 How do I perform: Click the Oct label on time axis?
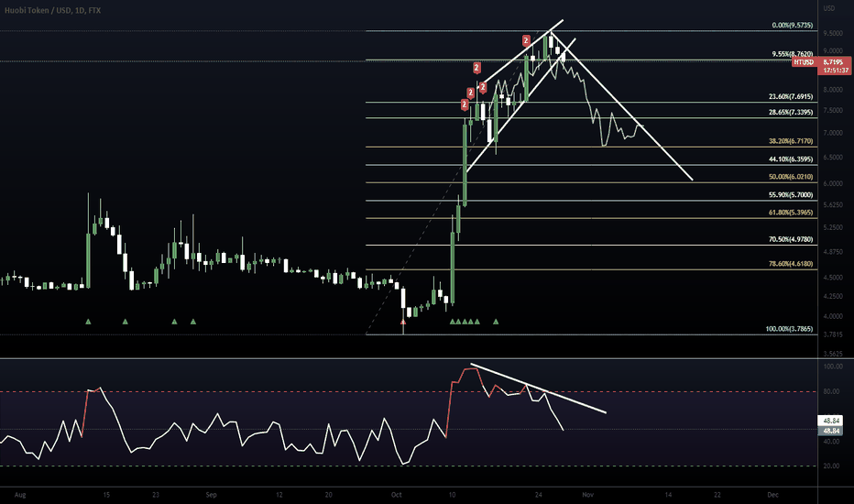point(397,495)
